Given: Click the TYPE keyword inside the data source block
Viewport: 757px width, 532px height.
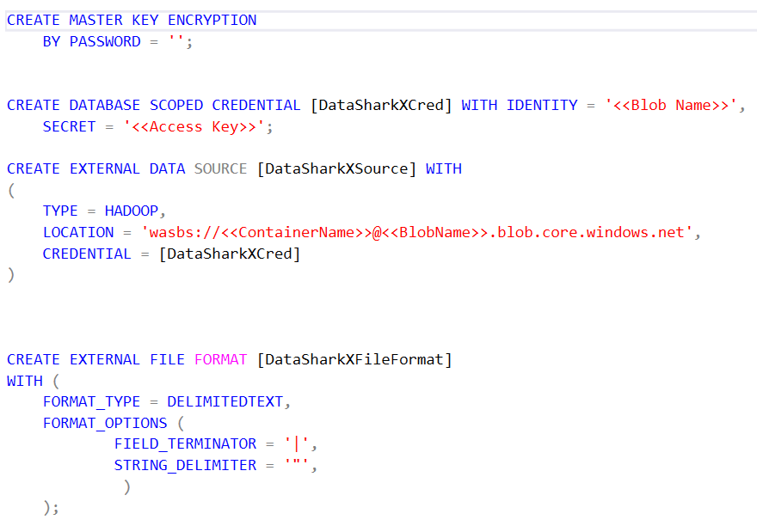Looking at the screenshot, I should [x=60, y=211].
